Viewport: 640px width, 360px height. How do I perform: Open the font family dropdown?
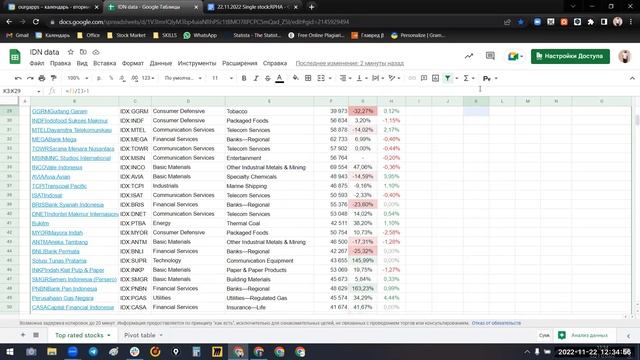click(183, 78)
